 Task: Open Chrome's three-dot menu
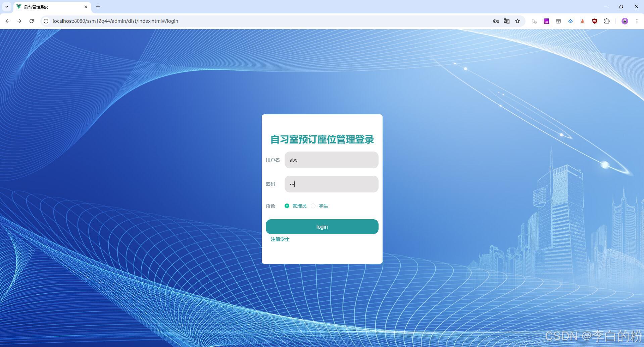coord(637,21)
